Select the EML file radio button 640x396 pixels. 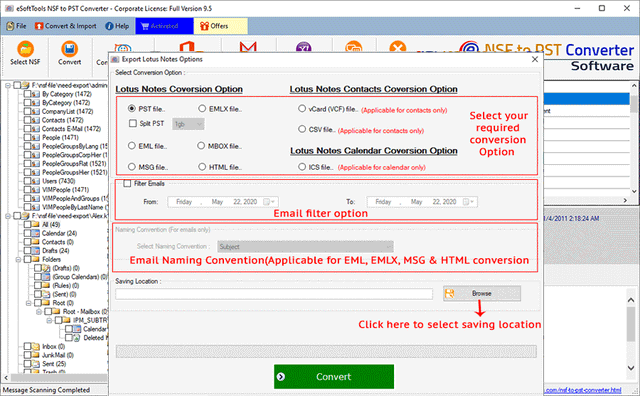131,146
